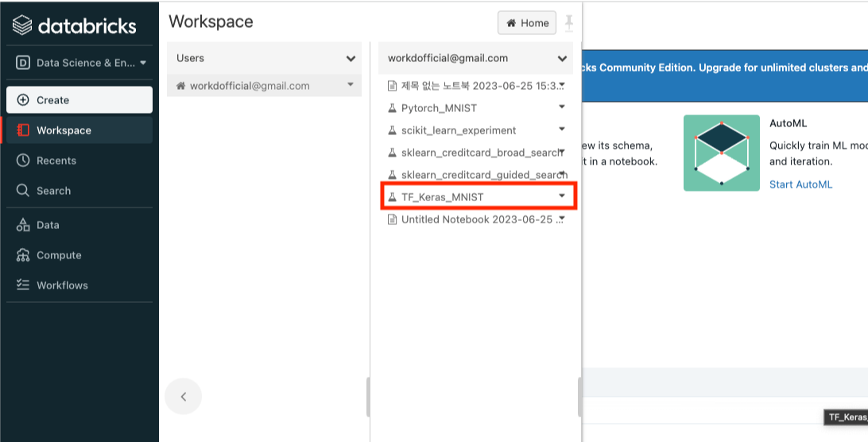Viewport: 868px width, 442px height.
Task: Click the flask icon beside Pytorch_MNIST
Action: click(x=392, y=108)
